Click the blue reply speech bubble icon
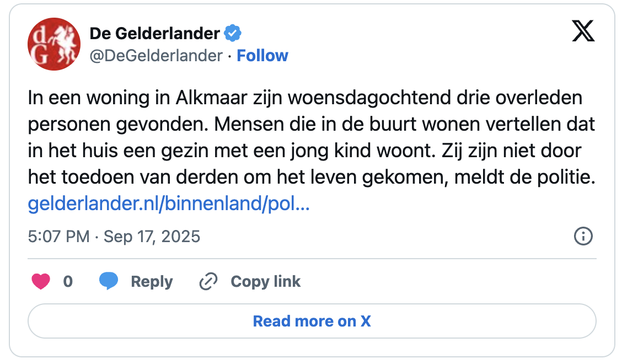This screenshot has width=622, height=364. coord(109,281)
